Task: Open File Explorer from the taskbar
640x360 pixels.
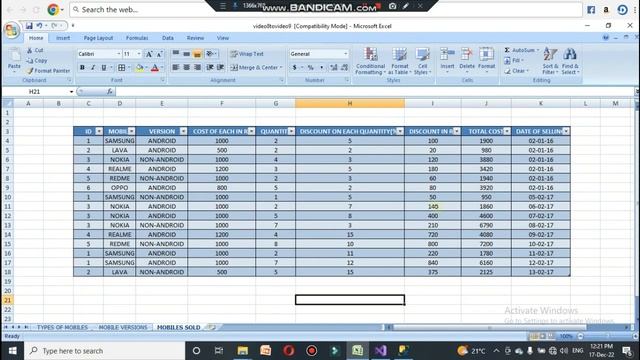Action: coord(243,351)
